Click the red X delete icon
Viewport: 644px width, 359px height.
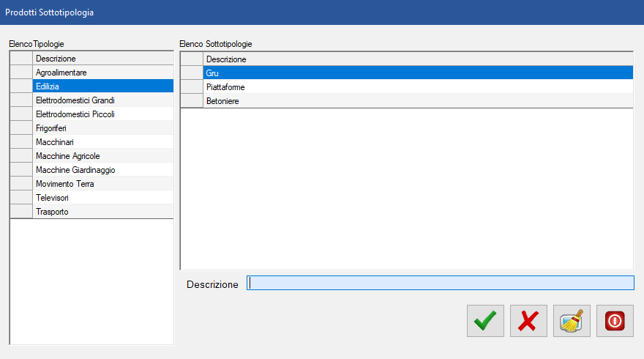pos(528,321)
